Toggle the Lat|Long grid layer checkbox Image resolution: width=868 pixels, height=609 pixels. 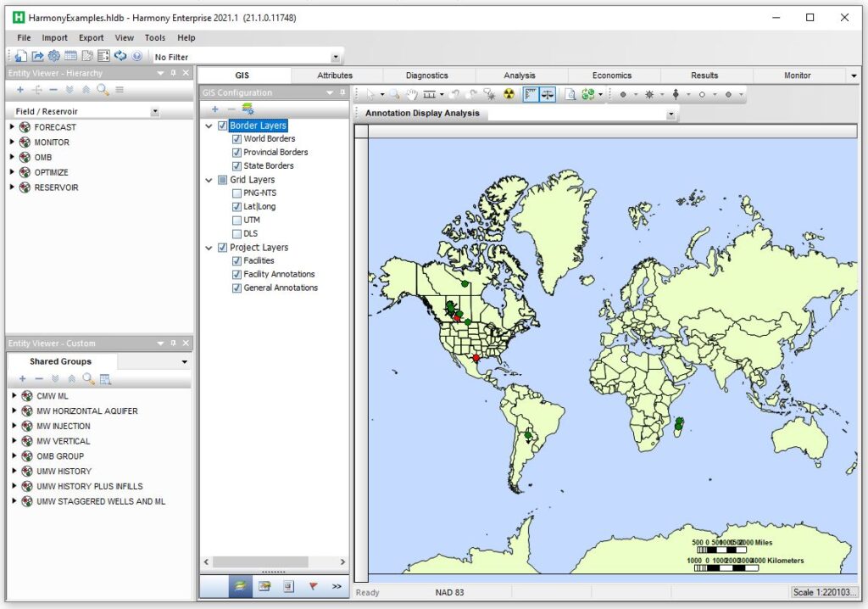point(237,207)
